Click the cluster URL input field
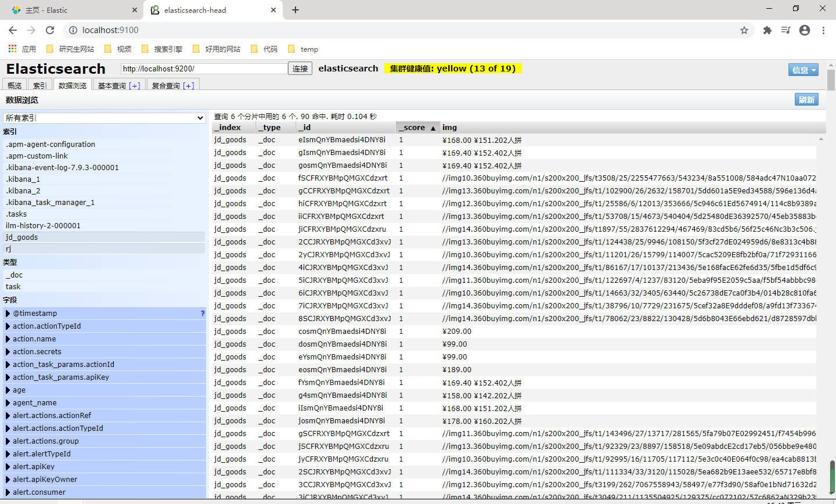The width and height of the screenshot is (836, 504). click(204, 69)
